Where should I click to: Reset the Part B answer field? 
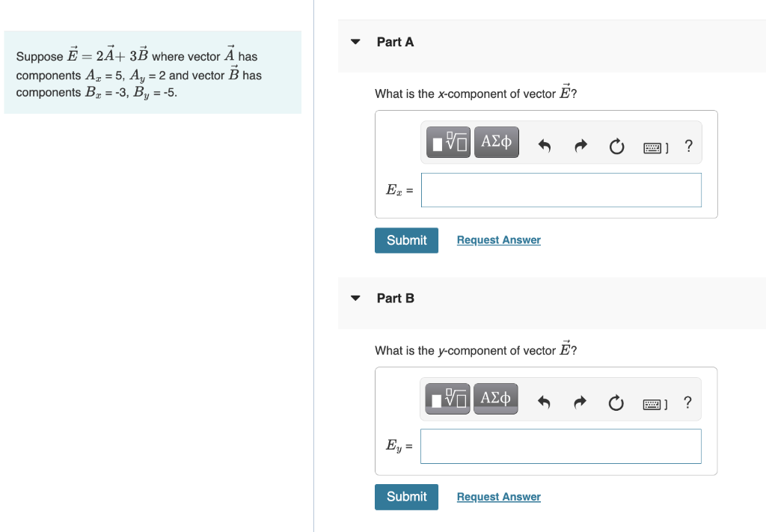(616, 403)
